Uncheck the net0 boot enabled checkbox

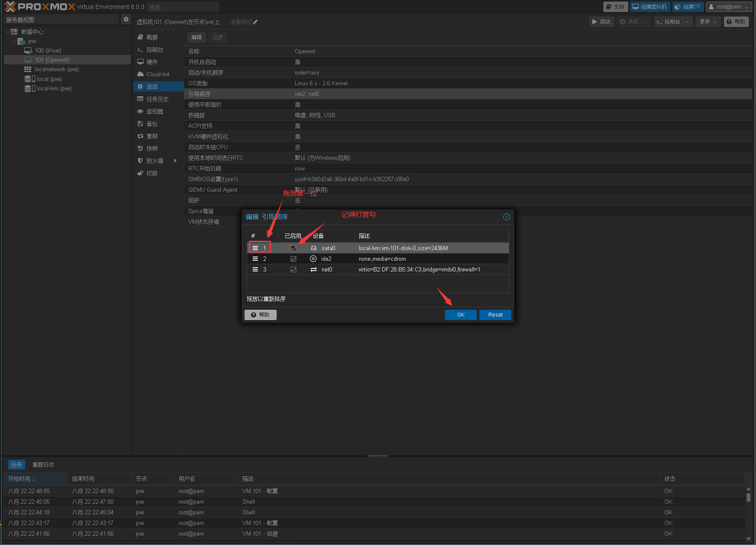293,269
